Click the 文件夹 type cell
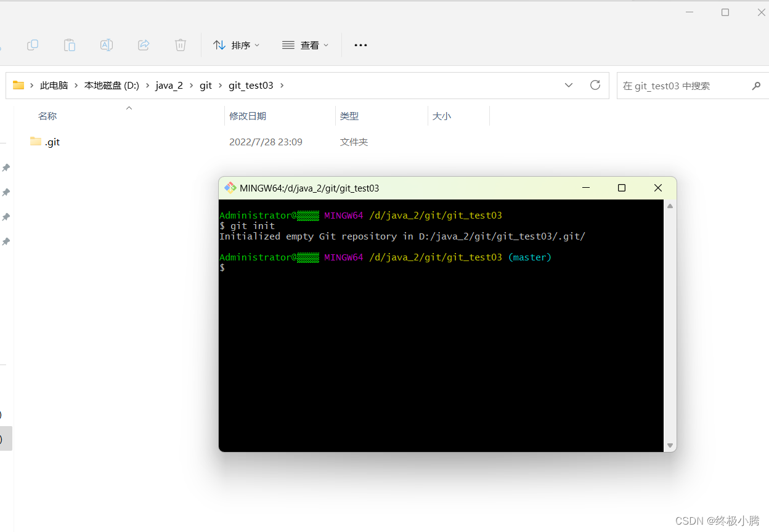 (x=354, y=142)
